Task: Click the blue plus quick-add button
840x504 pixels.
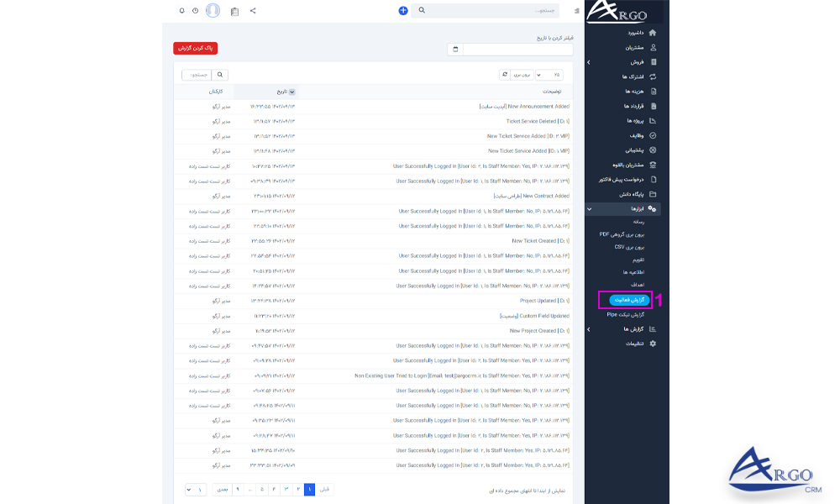Action: pyautogui.click(x=403, y=11)
